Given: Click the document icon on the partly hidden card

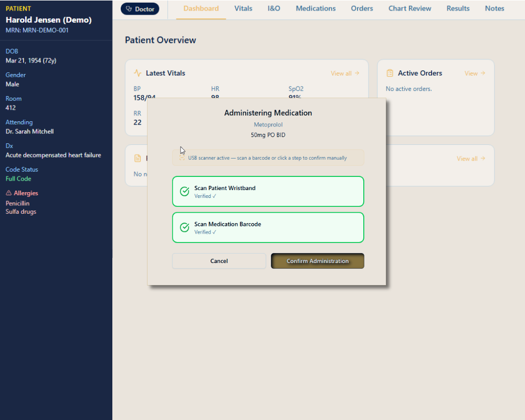Looking at the screenshot, I should [x=137, y=158].
